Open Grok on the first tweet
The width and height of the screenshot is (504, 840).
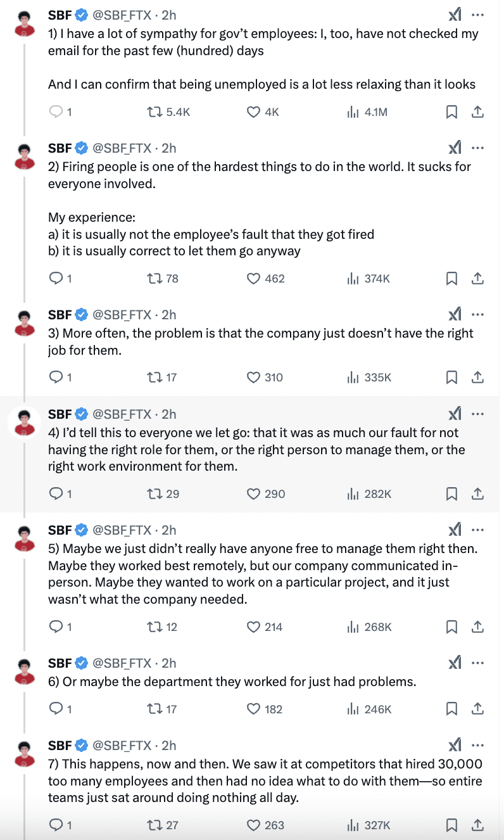tap(454, 14)
